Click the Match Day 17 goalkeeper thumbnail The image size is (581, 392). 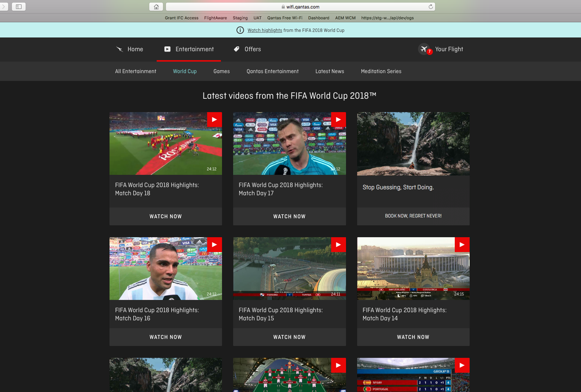pos(290,144)
